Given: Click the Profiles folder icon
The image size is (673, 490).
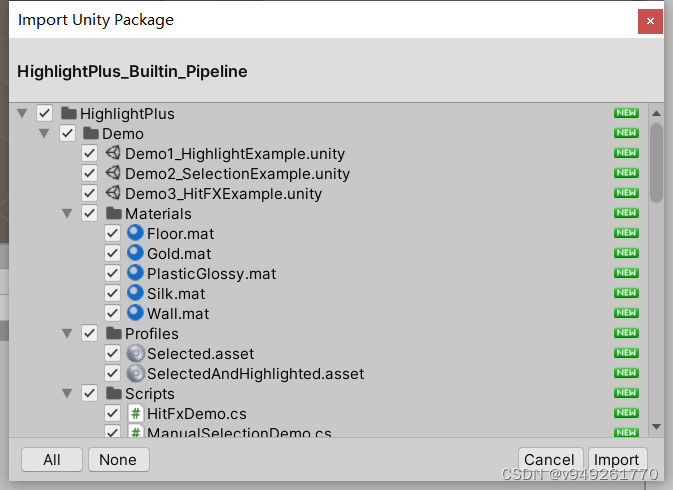Looking at the screenshot, I should (114, 333).
